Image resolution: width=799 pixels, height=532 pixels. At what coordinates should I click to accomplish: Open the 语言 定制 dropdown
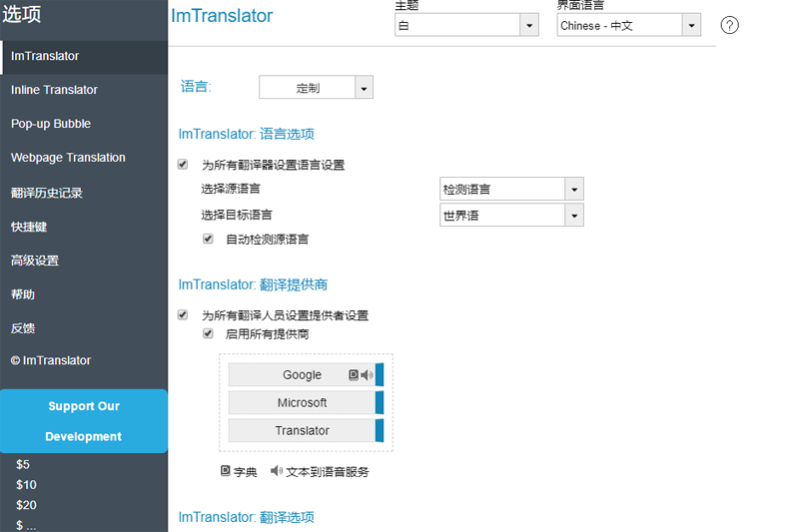[x=316, y=87]
